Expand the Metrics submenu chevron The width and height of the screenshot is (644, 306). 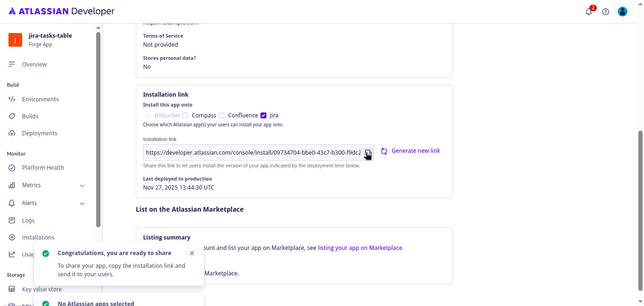pos(82,186)
